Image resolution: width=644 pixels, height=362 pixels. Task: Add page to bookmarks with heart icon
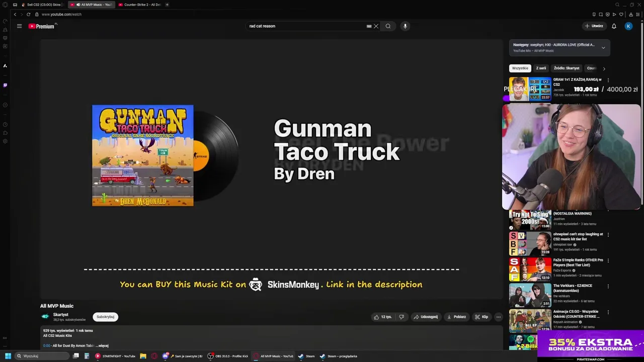pos(621,14)
